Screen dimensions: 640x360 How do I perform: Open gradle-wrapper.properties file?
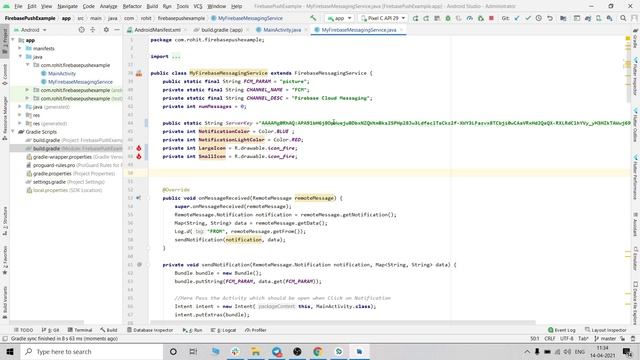62,157
